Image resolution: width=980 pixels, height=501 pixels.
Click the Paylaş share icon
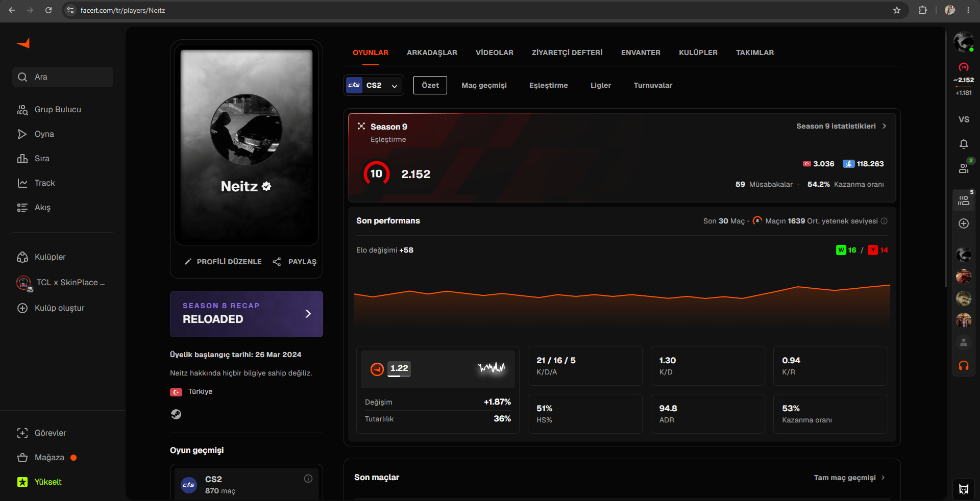(277, 262)
